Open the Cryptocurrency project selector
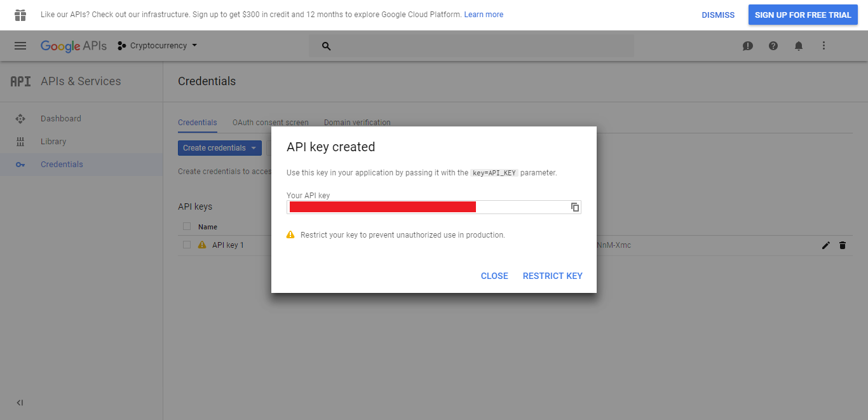The height and width of the screenshot is (420, 868). pyautogui.click(x=157, y=45)
